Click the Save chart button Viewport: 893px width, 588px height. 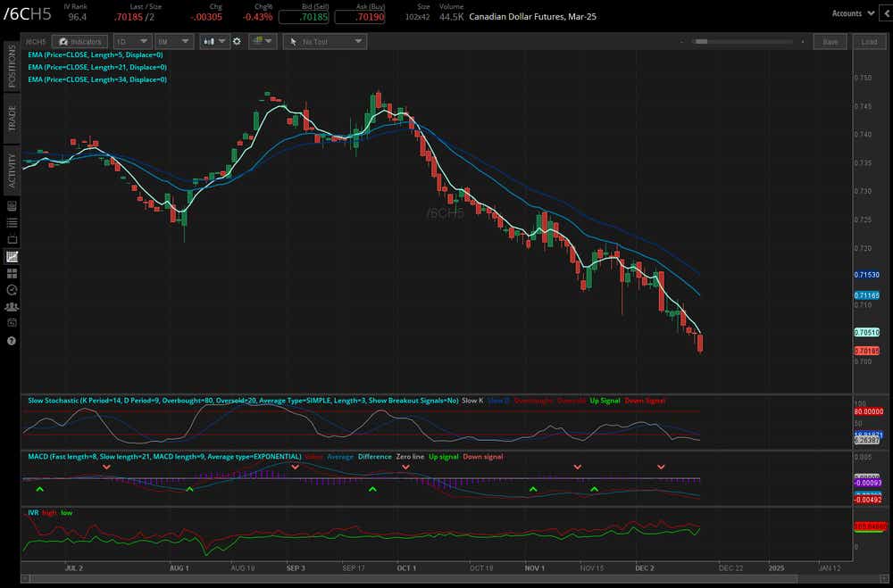[x=830, y=41]
